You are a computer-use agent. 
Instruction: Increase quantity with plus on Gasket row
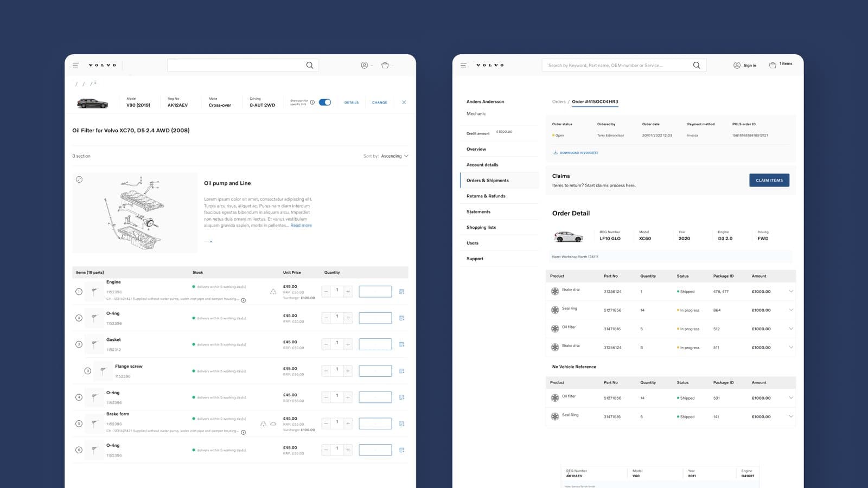pos(348,344)
